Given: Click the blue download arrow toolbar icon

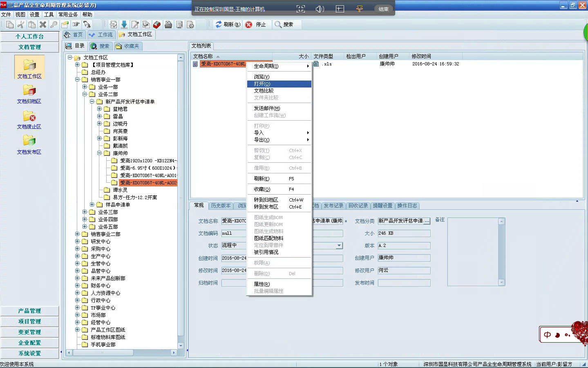Looking at the screenshot, I should (x=124, y=25).
